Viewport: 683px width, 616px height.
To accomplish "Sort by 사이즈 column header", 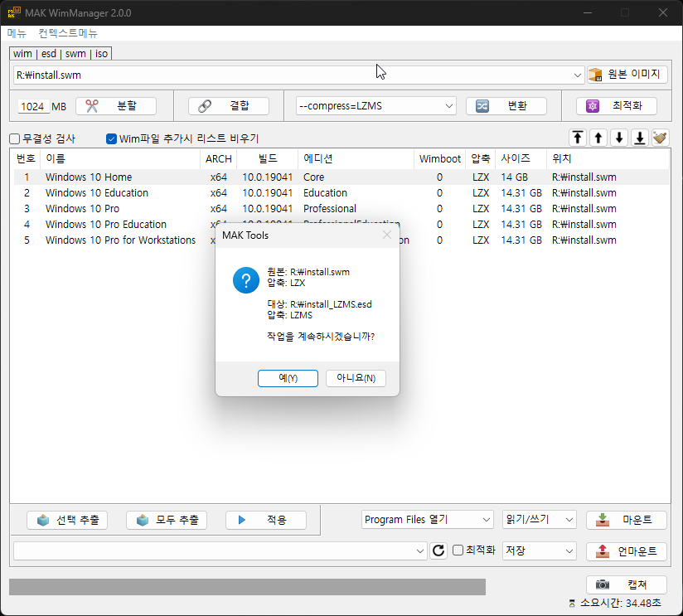I will [x=521, y=158].
